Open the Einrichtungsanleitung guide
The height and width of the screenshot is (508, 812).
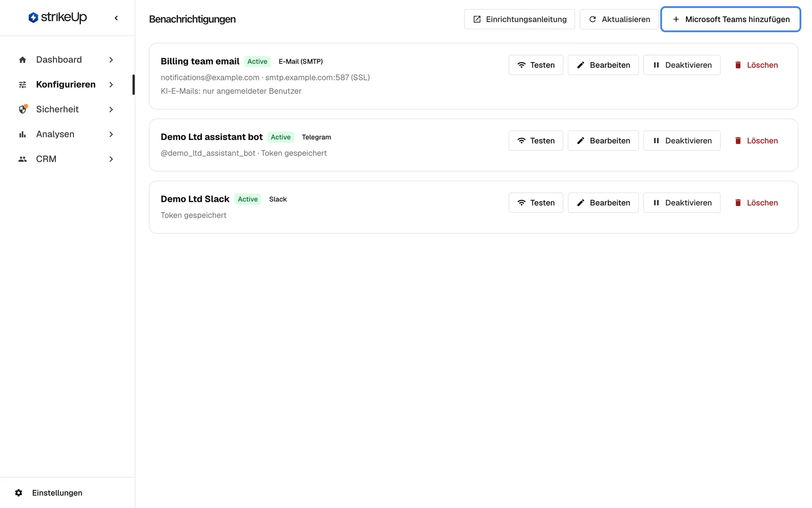coord(519,19)
